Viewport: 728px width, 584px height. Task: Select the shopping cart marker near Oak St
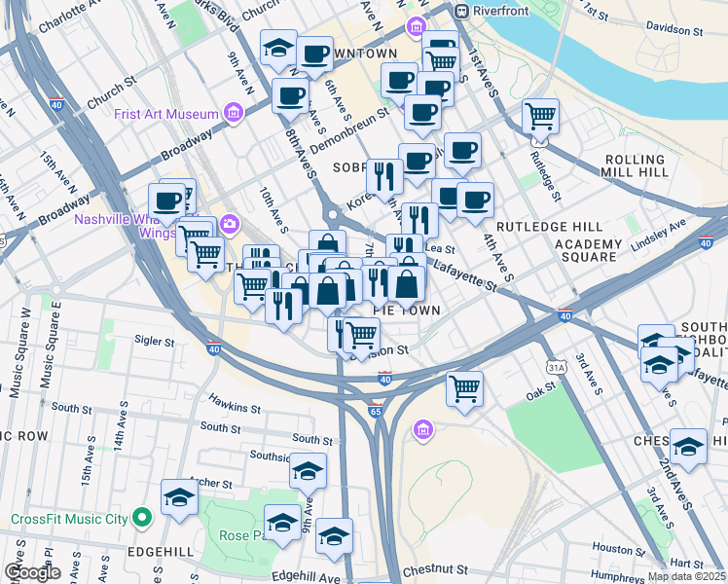[465, 390]
